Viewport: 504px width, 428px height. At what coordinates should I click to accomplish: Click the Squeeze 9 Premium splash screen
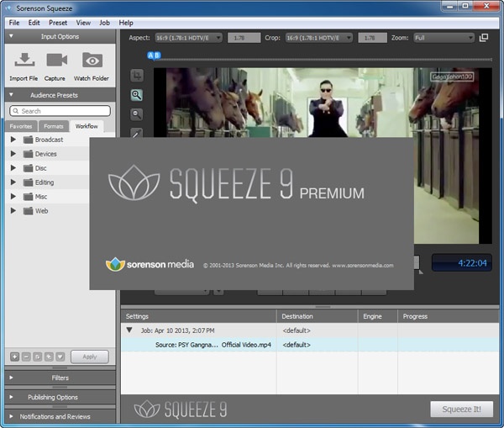click(252, 214)
